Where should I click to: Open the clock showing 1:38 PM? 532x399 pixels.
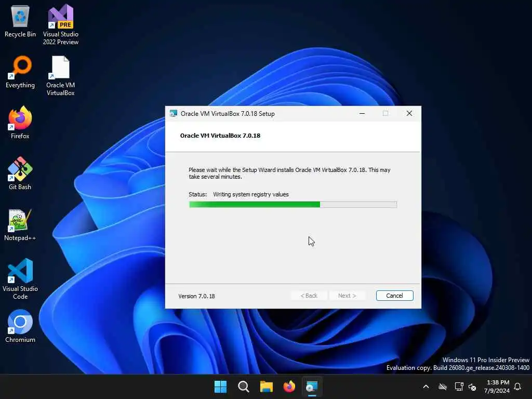497,387
